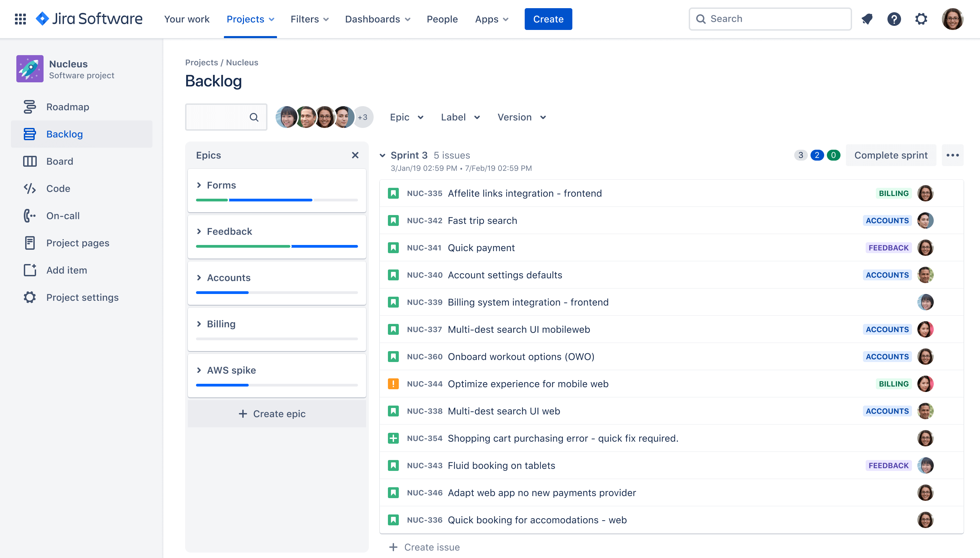Expand the Accounts epic section
This screenshot has width=980, height=558.
tap(199, 277)
